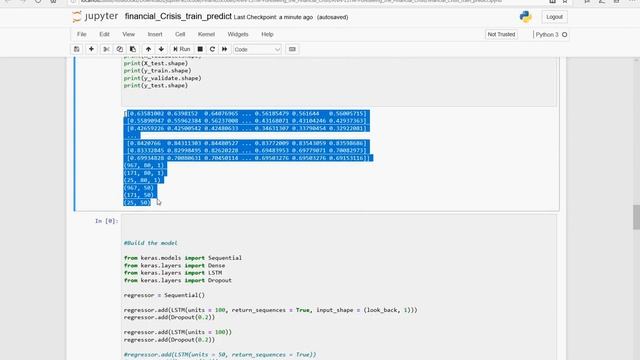
Task: Open the Cell menu
Action: click(180, 34)
